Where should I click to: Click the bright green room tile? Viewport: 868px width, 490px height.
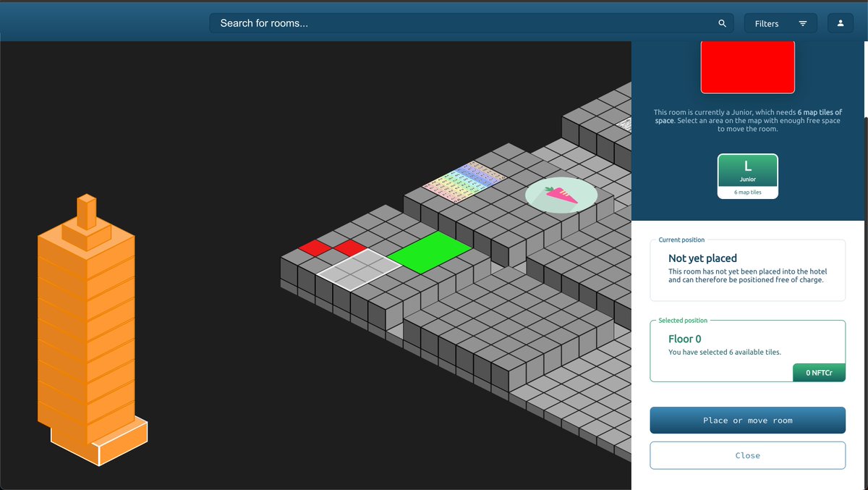[429, 253]
